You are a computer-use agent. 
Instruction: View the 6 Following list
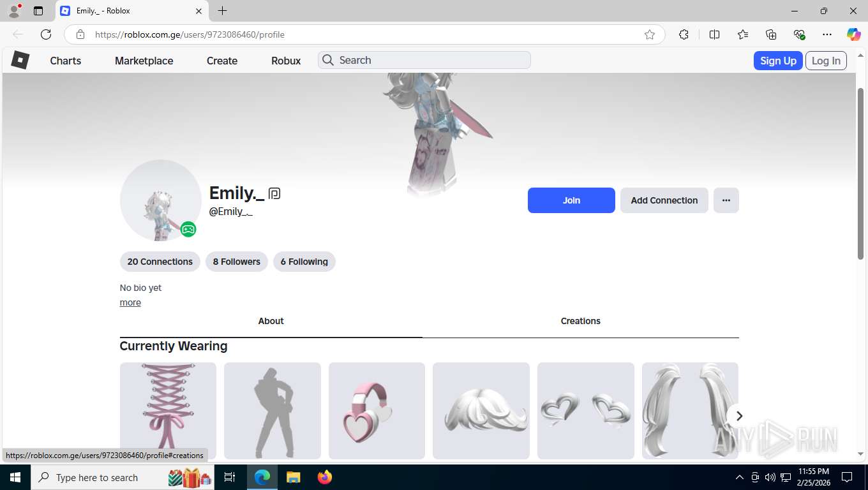(304, 262)
